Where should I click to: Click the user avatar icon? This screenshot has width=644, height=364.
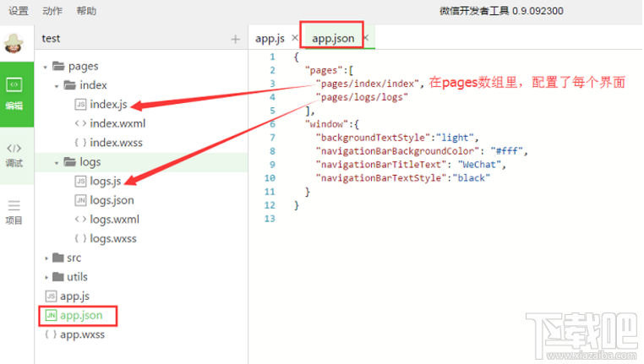tap(14, 44)
